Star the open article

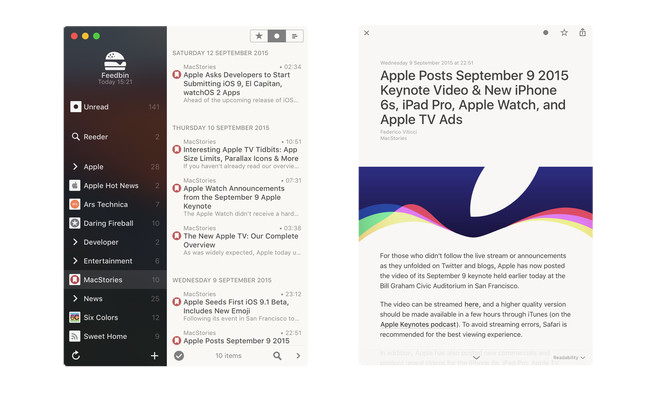tap(564, 32)
